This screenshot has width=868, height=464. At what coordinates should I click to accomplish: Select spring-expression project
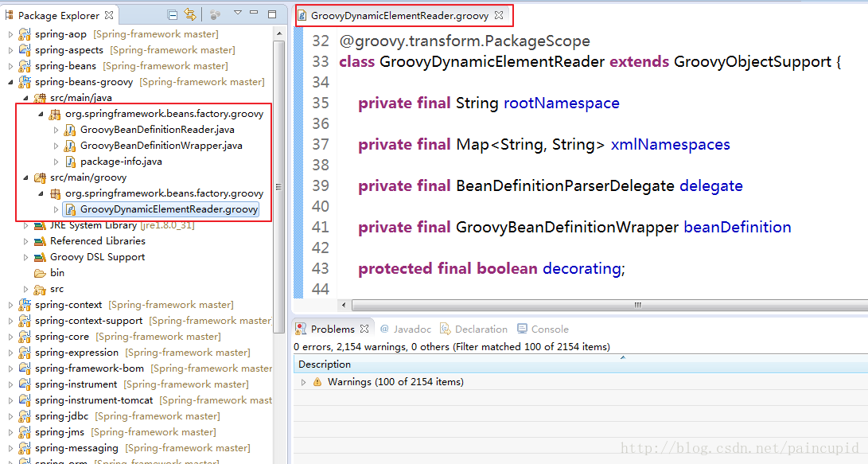(76, 353)
